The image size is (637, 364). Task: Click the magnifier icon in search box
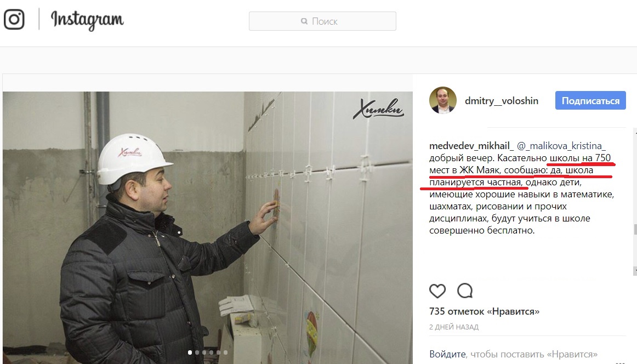point(304,21)
